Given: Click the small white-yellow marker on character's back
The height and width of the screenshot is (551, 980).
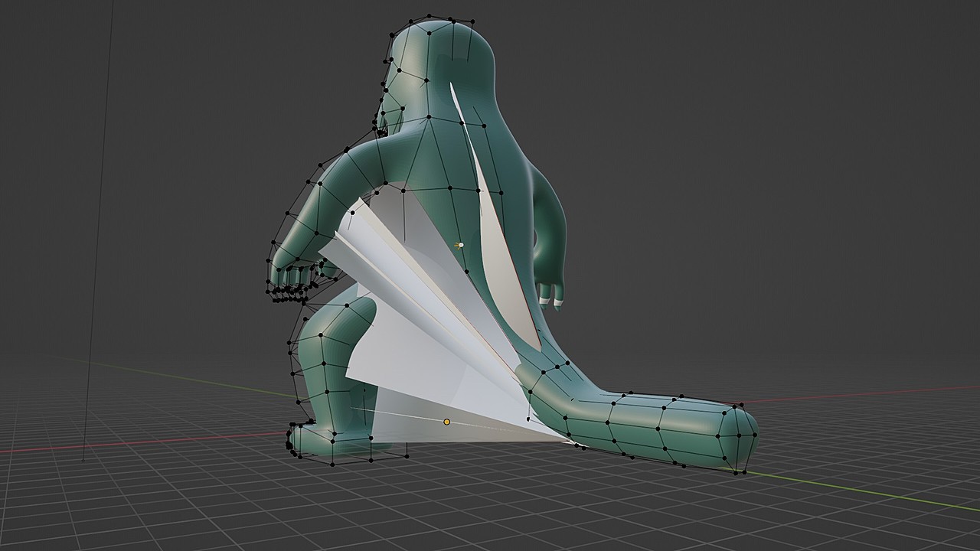Looking at the screenshot, I should tap(459, 246).
